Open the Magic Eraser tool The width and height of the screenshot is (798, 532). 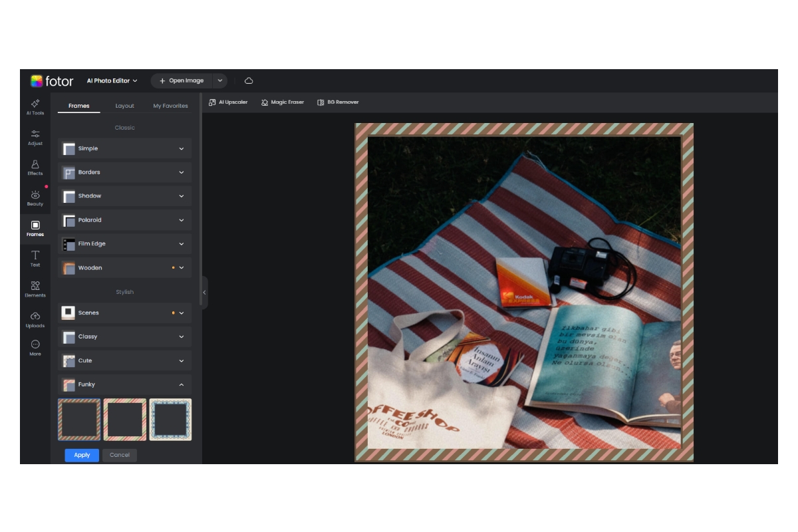tap(283, 102)
